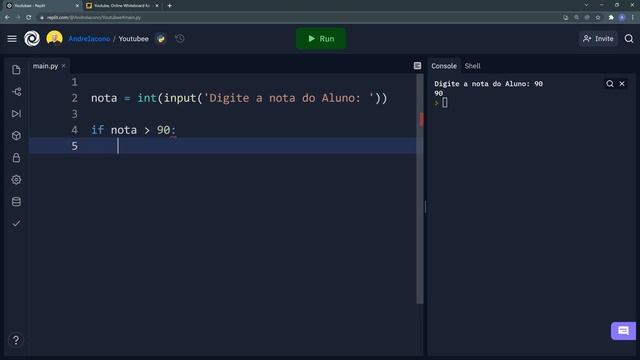Switch to the Console tab

point(444,66)
